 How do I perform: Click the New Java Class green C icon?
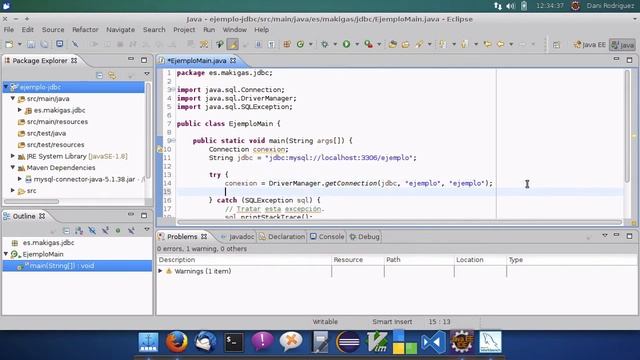pos(300,44)
